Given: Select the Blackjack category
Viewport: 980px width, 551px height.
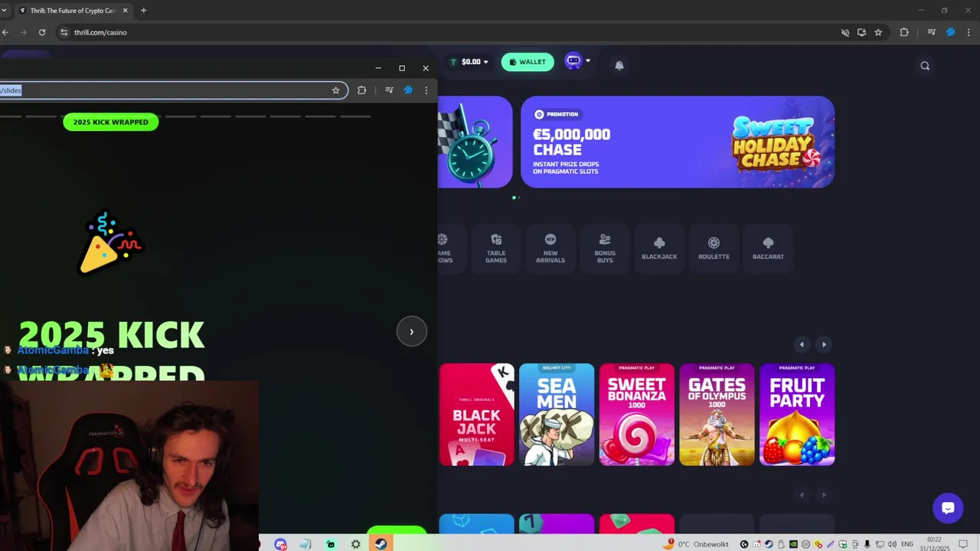Looking at the screenshot, I should 659,248.
